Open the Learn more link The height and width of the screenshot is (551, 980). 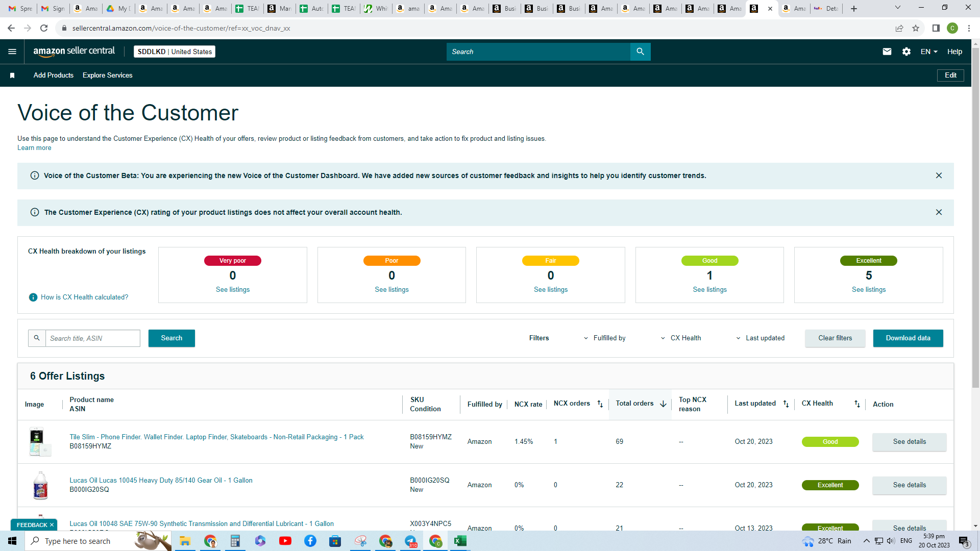34,148
